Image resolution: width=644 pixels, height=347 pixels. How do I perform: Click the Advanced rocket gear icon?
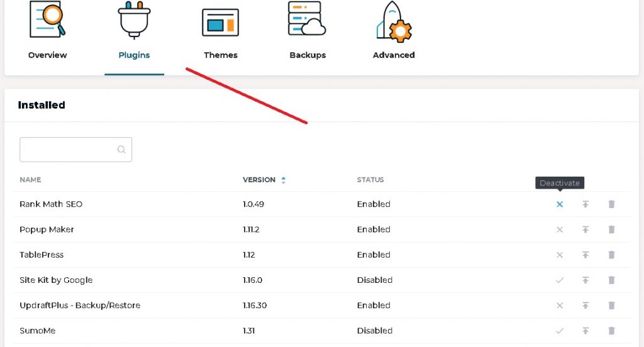click(394, 21)
